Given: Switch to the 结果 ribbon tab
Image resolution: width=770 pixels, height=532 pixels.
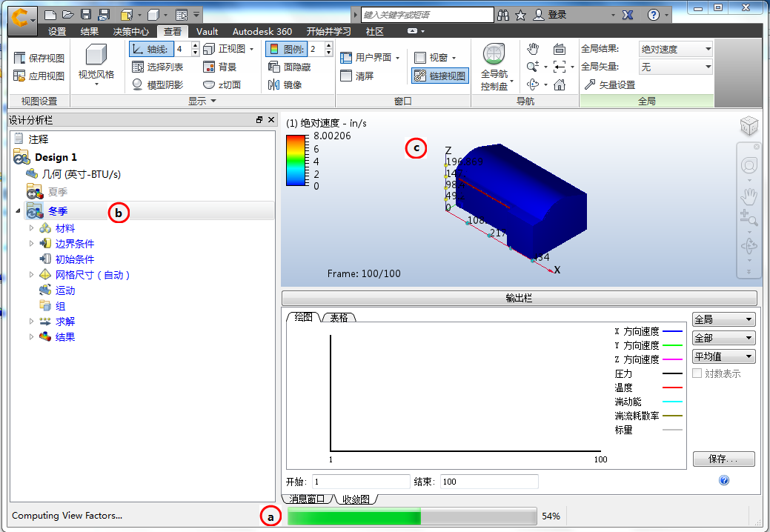Looking at the screenshot, I should [x=90, y=31].
